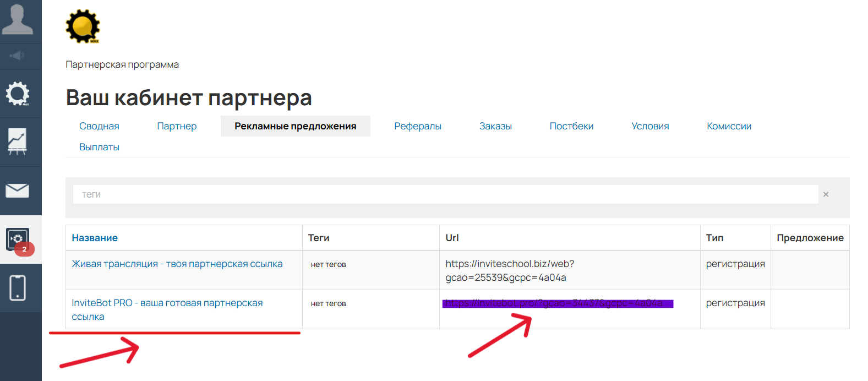
Task: Click 'регистрация' in the Живая трансляция row
Action: pos(735,264)
